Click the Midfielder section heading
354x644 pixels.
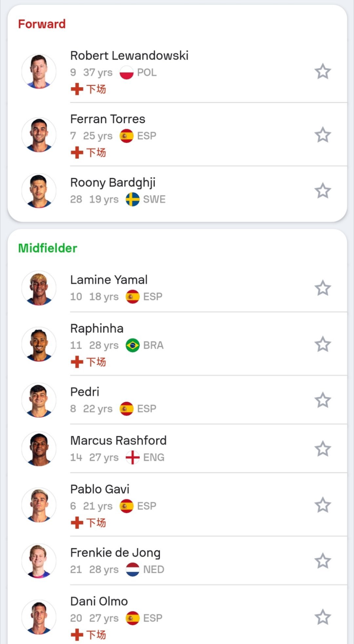coord(48,248)
